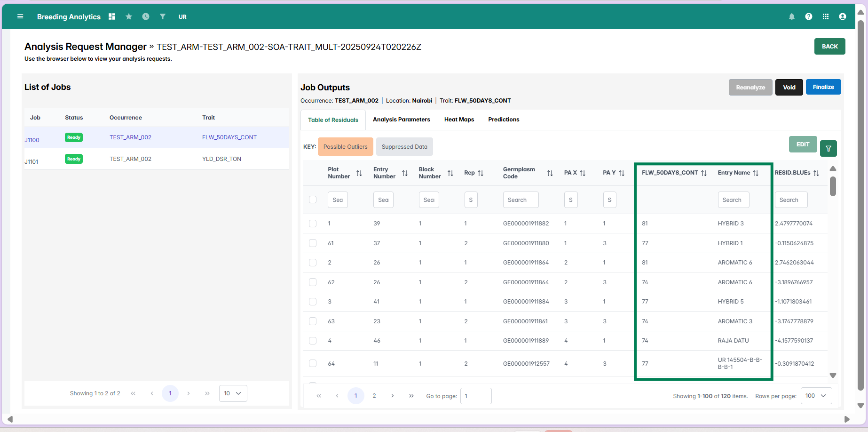The height and width of the screenshot is (432, 868).
Task: Open the help question mark icon
Action: tap(809, 16)
